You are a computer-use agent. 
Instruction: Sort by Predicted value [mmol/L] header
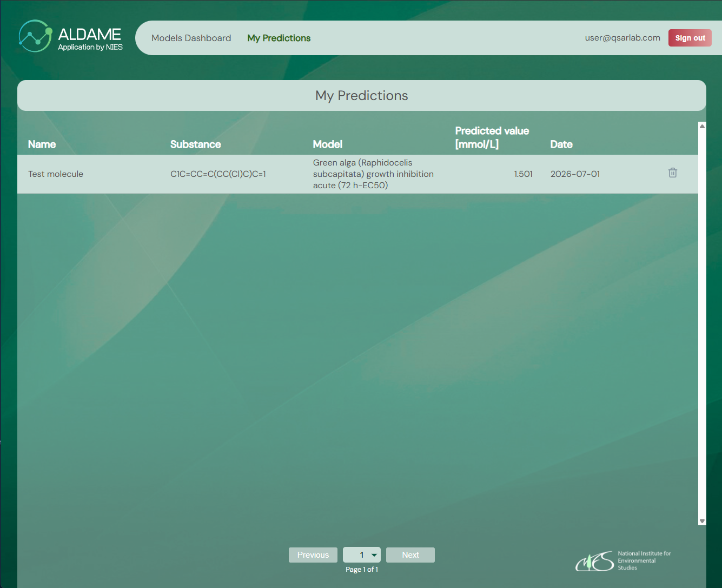click(492, 137)
